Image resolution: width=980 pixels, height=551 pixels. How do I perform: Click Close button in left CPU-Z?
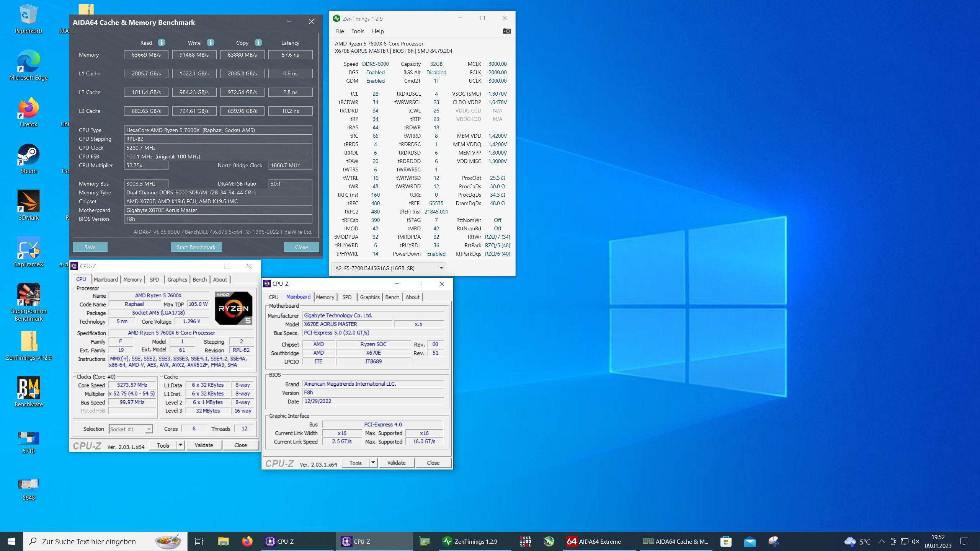(x=240, y=445)
